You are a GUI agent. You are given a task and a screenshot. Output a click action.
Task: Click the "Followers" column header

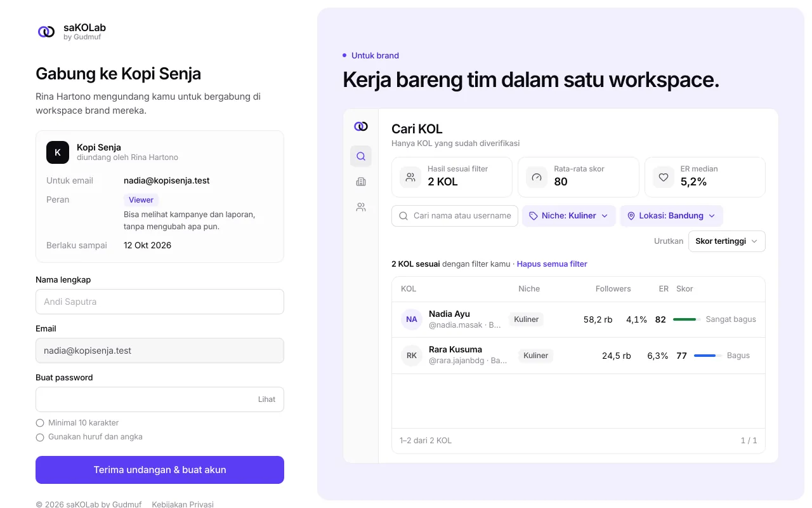coord(613,289)
